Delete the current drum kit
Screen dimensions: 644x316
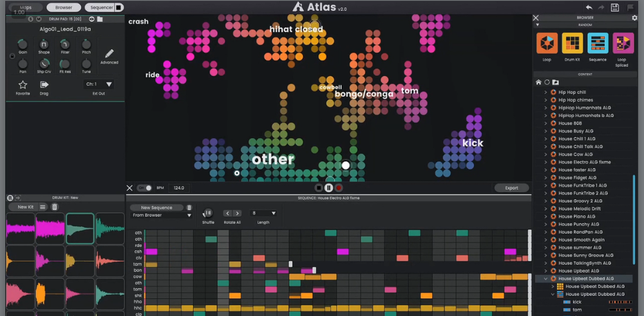55,207
